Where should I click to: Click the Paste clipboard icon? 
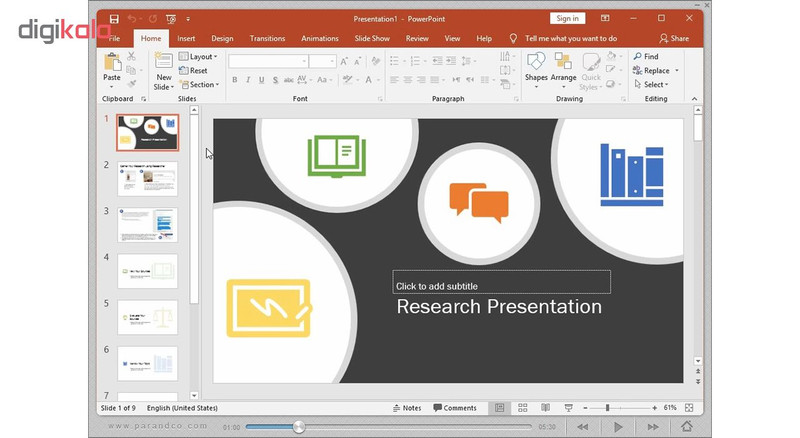point(112,63)
